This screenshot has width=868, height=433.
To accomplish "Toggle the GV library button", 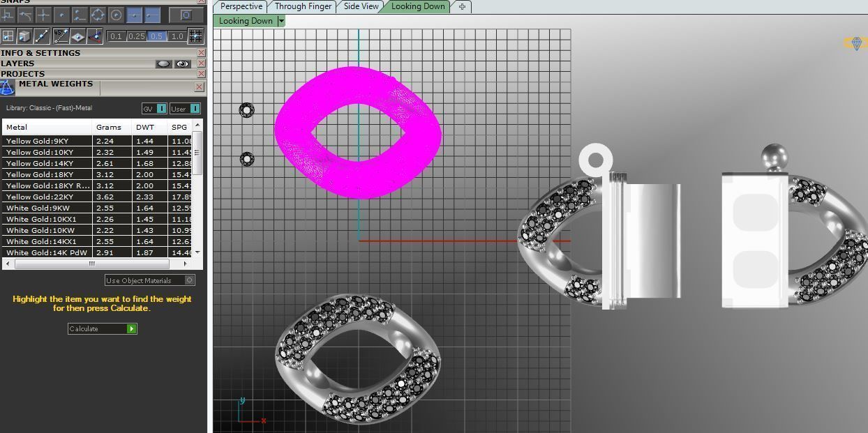I will [154, 109].
